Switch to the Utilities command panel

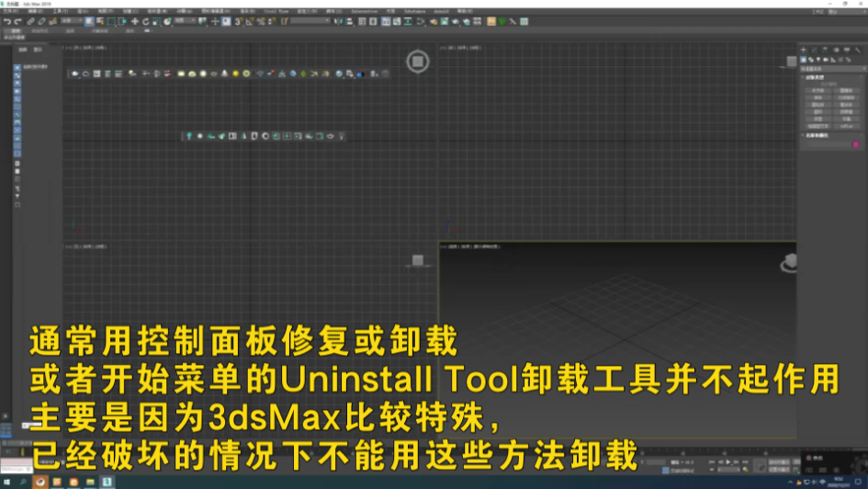(858, 50)
